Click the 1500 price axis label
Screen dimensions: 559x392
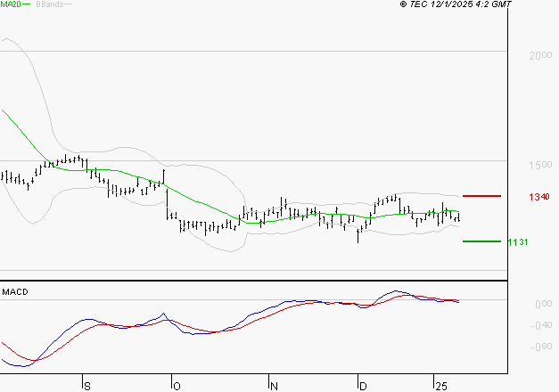tap(540, 165)
